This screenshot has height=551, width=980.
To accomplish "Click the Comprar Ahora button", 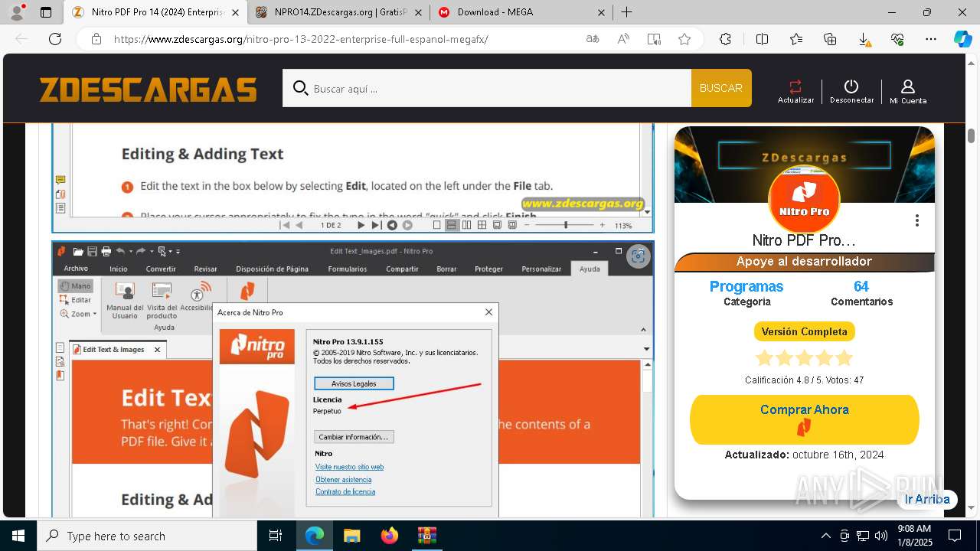I will [804, 419].
